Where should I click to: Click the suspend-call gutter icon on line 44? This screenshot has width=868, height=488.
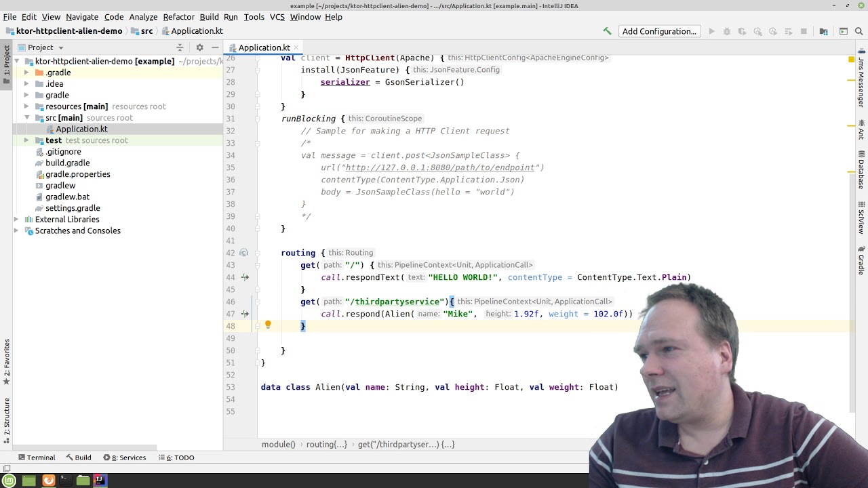(x=245, y=277)
